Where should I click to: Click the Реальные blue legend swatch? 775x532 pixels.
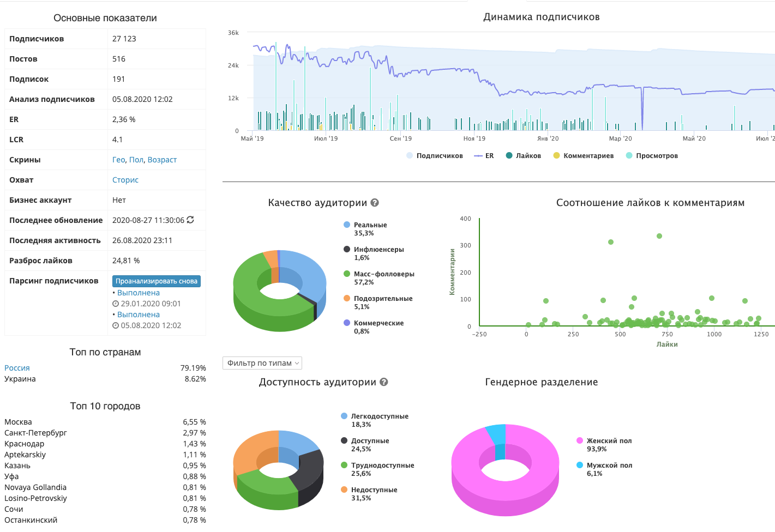click(x=347, y=225)
